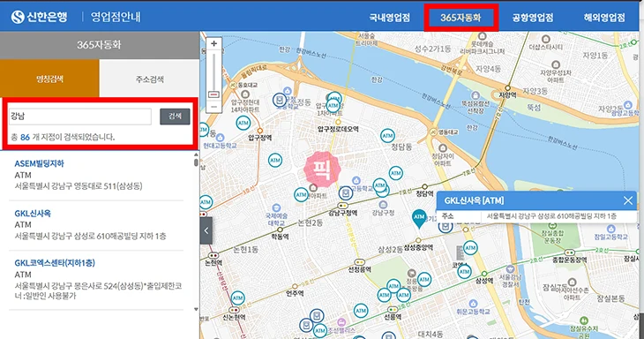
Task: Click 잠일고등학교 school icon on map
Action: pos(611,229)
